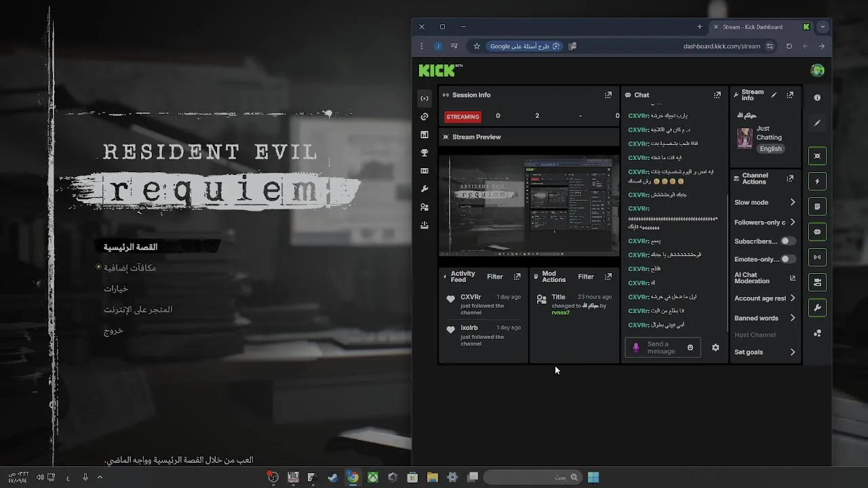Filter the Activity Feed
This screenshot has height=488, width=868.
click(x=495, y=277)
